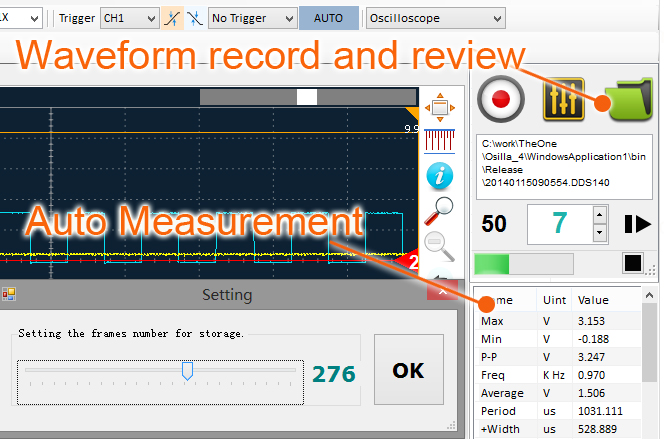Screen dimensions: 664x439
Task: Start waveform recording with the red record button
Action: [x=501, y=99]
